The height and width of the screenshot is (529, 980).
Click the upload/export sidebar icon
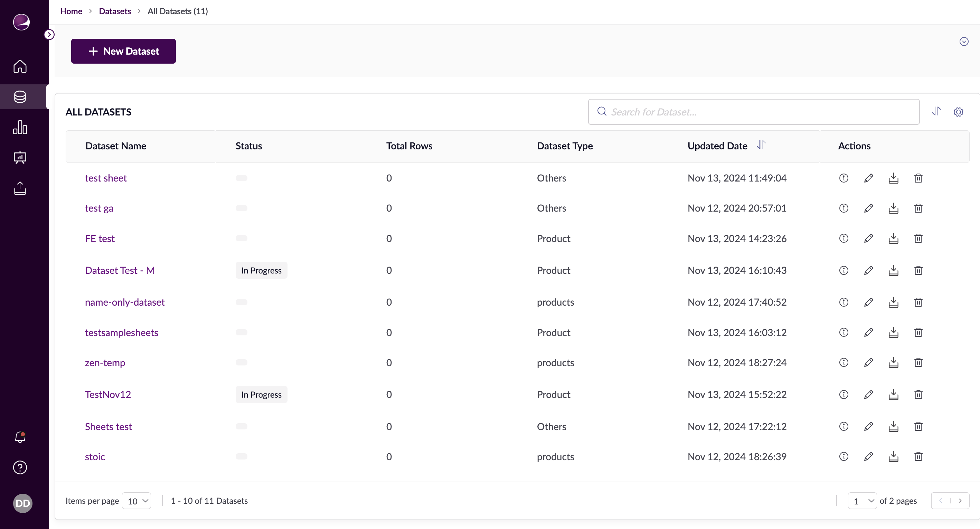pos(20,188)
